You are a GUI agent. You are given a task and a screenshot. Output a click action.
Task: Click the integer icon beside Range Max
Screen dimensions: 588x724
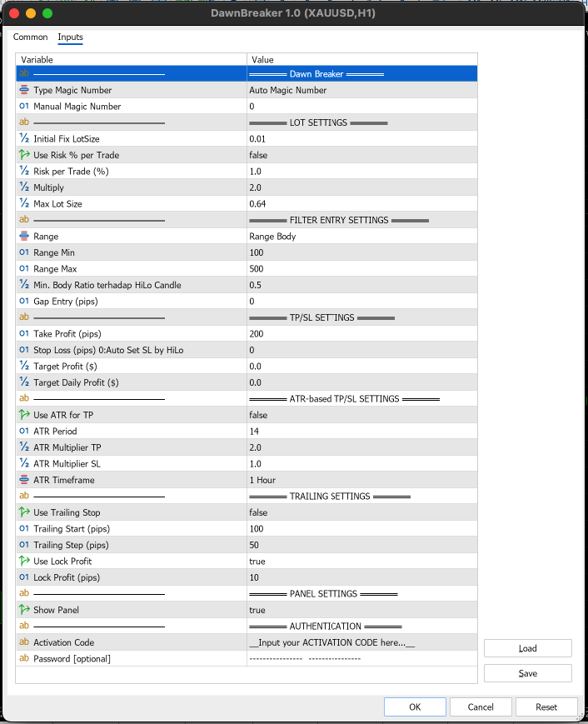24,268
